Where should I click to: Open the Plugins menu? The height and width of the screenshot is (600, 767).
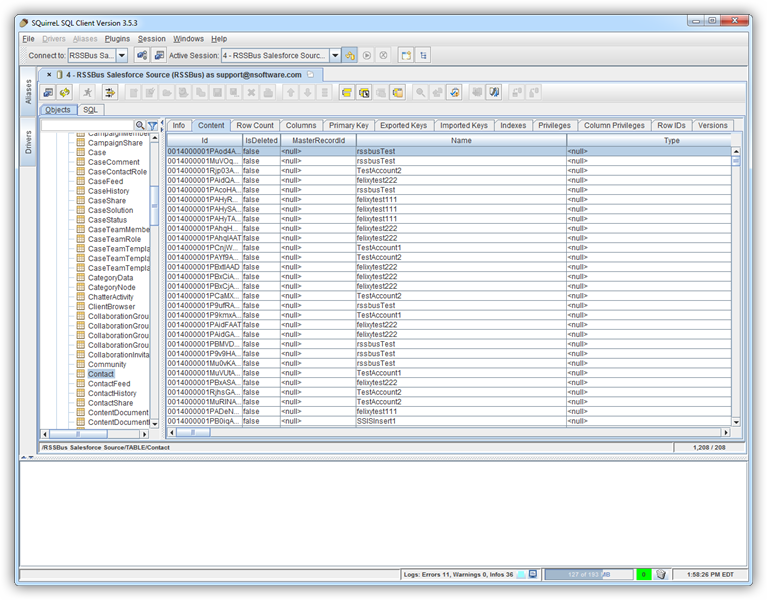(x=117, y=38)
